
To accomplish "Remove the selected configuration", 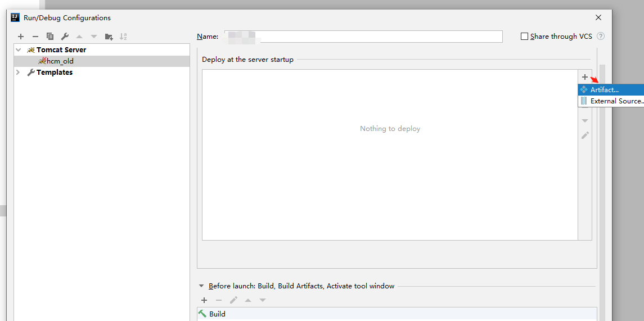I will point(35,37).
